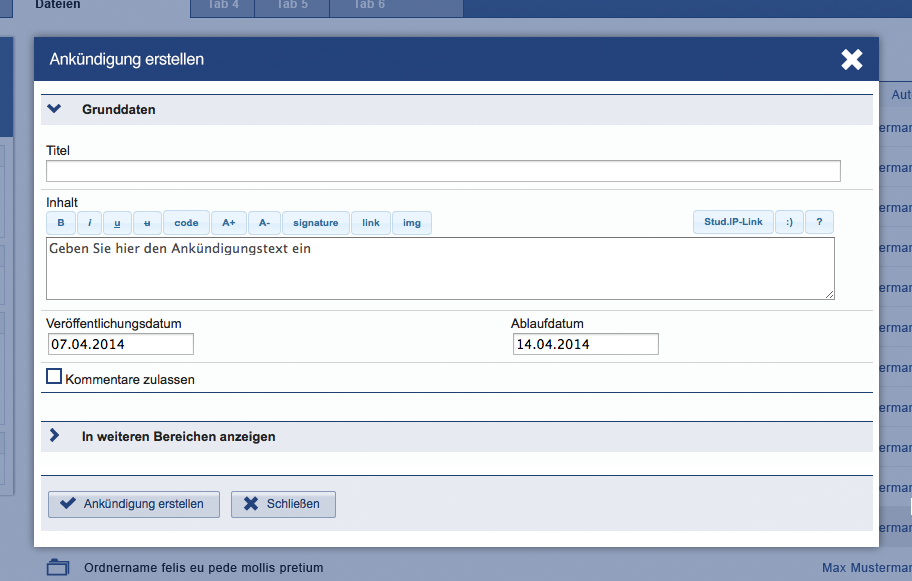Viewport: 912px width, 581px height.
Task: Insert an image with img button
Action: [x=412, y=223]
